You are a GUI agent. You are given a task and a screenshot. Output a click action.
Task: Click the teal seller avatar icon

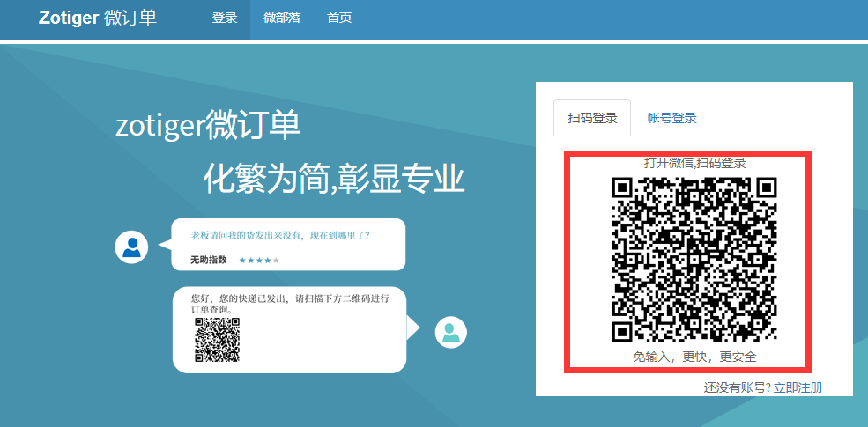coord(451,332)
